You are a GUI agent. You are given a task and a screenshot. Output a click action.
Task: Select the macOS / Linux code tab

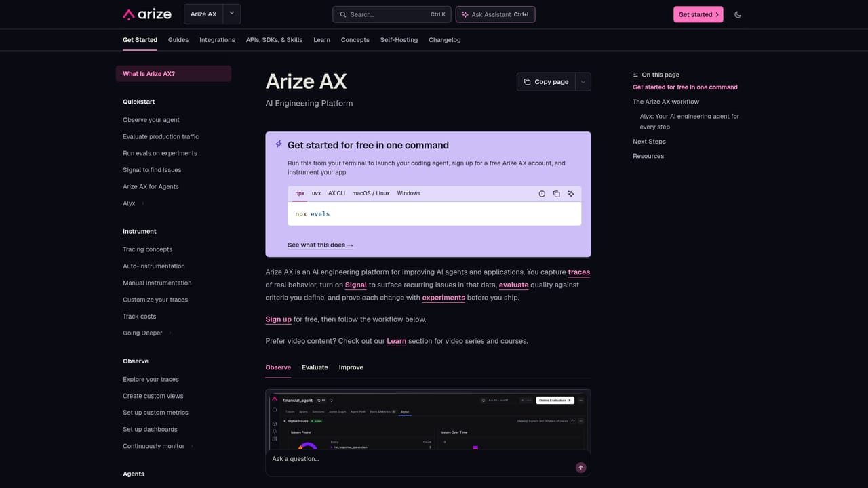coord(371,193)
